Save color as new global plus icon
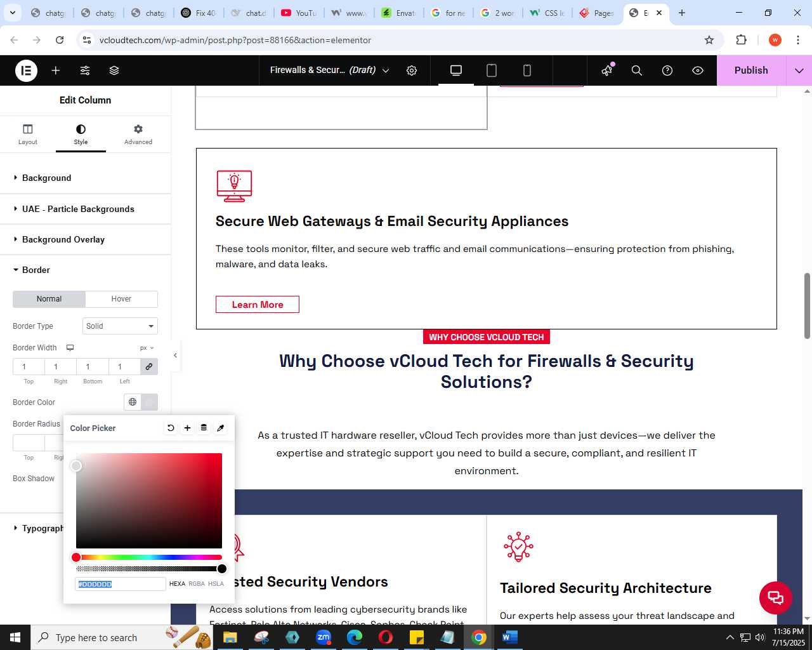Image resolution: width=812 pixels, height=650 pixels. 187,428
